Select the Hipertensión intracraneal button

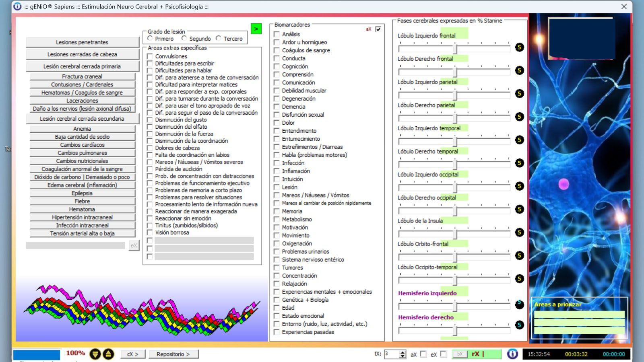83,217
